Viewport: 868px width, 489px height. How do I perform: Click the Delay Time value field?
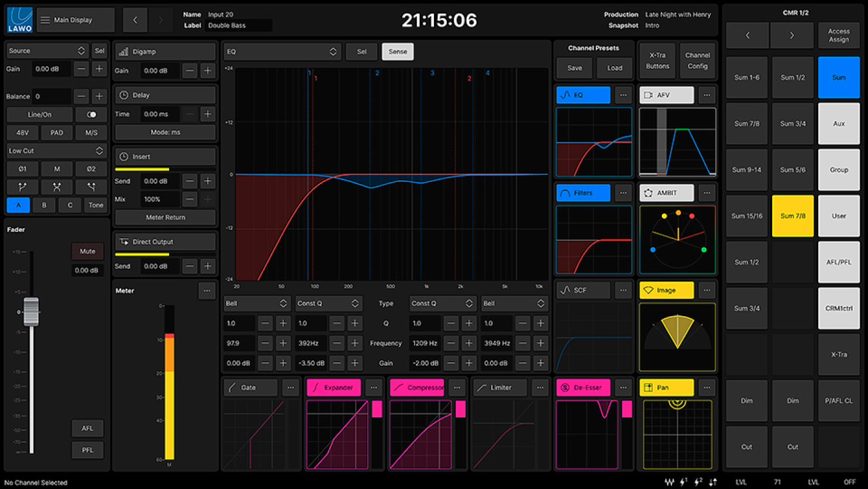(160, 114)
